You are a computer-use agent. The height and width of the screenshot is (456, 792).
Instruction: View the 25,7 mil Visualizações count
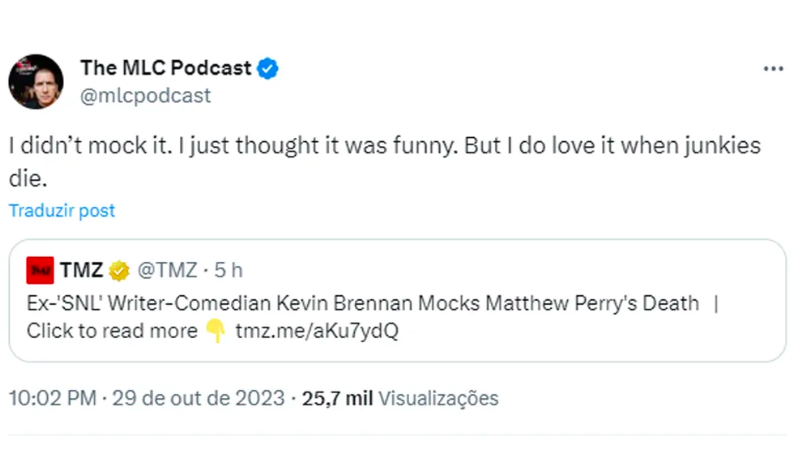point(399,398)
